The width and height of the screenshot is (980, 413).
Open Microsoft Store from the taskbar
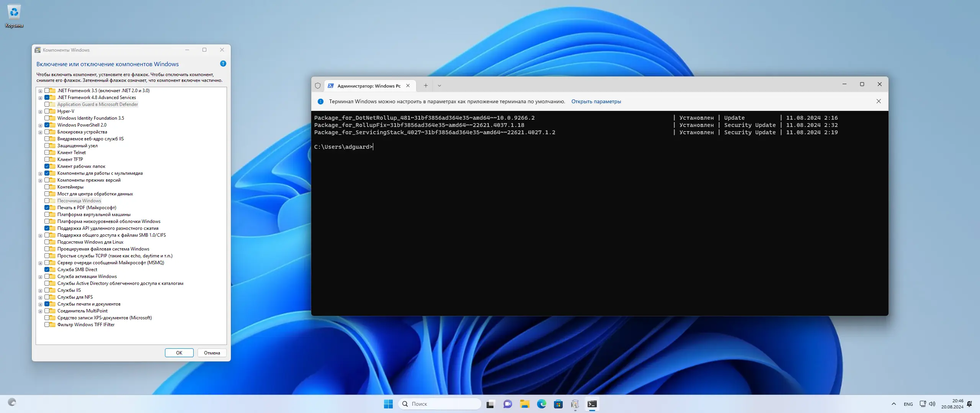558,404
